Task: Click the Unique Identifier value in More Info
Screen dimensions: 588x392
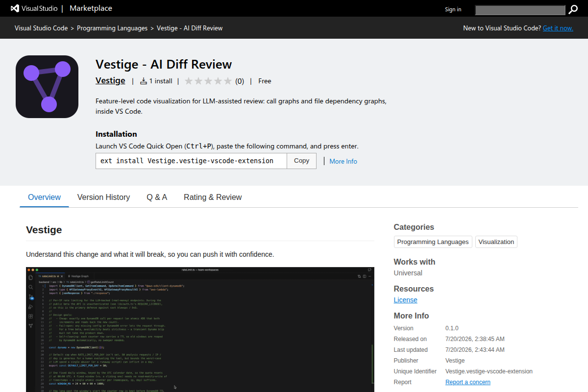Action: point(489,371)
